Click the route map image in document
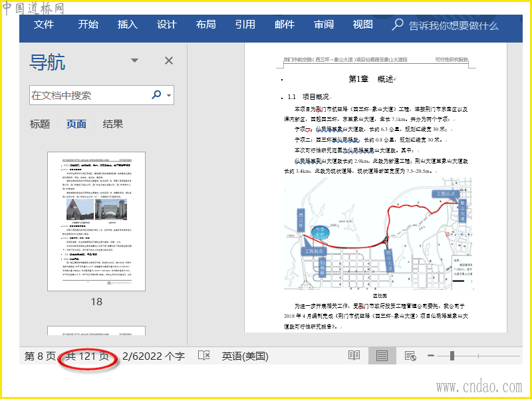 pos(378,233)
